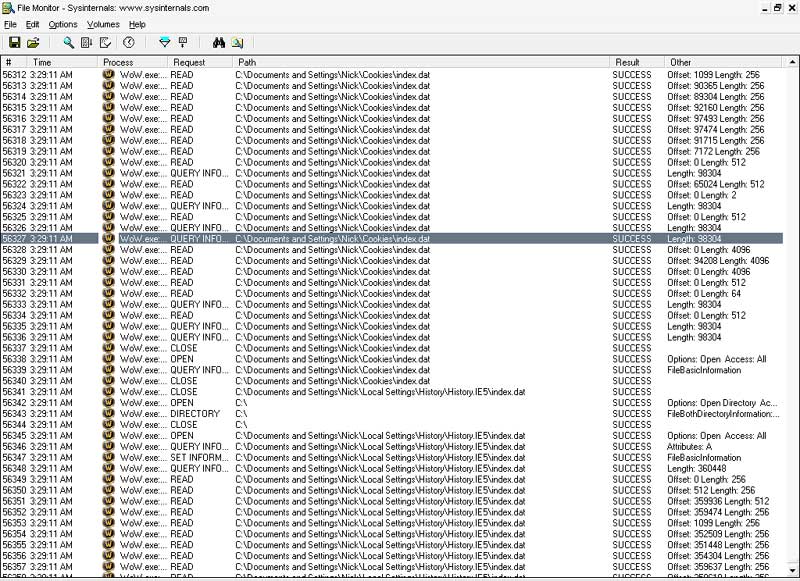Viewport: 800px width, 581px height.
Task: Click the C:\ path in row 56342
Action: (x=241, y=402)
